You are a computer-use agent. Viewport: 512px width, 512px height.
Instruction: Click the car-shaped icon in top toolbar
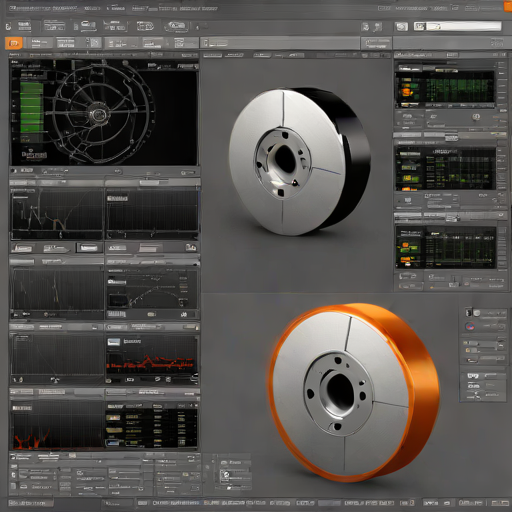[176, 26]
